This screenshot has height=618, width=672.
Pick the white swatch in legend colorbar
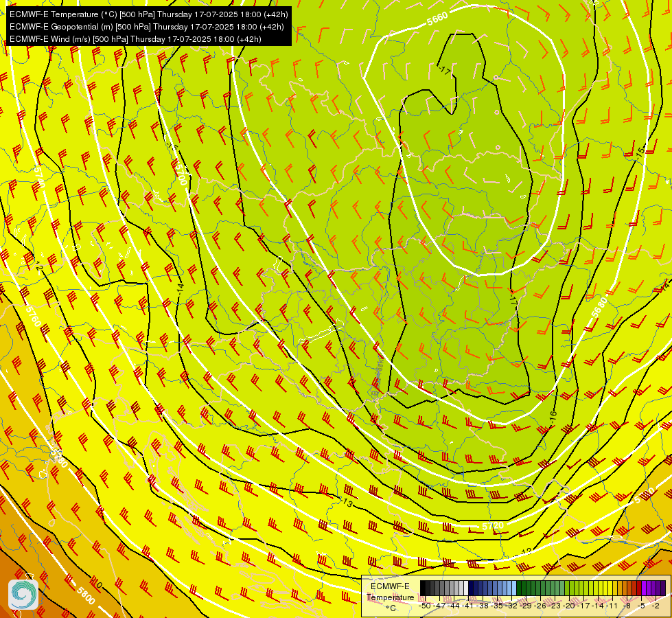click(x=466, y=588)
